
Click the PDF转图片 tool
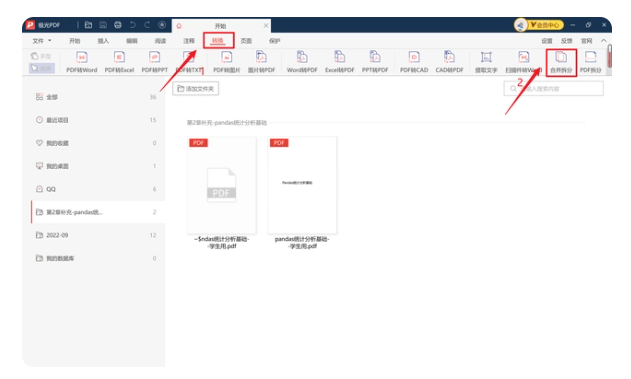[227, 62]
